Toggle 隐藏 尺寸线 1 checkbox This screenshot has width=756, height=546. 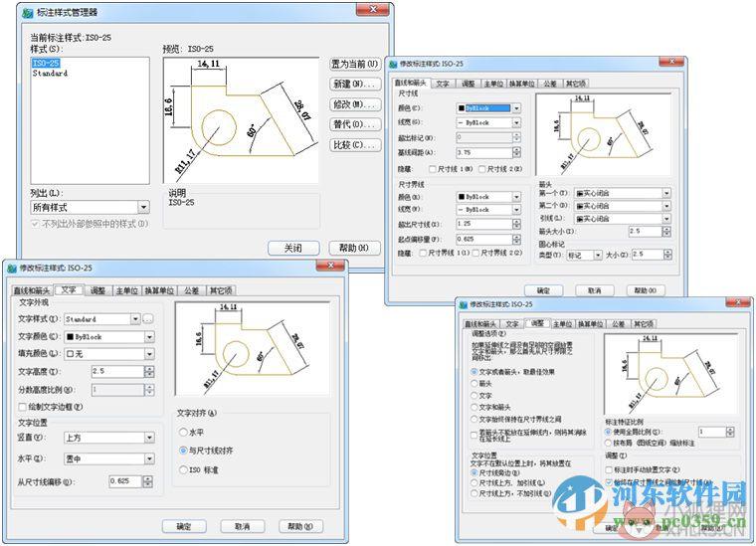(x=433, y=169)
